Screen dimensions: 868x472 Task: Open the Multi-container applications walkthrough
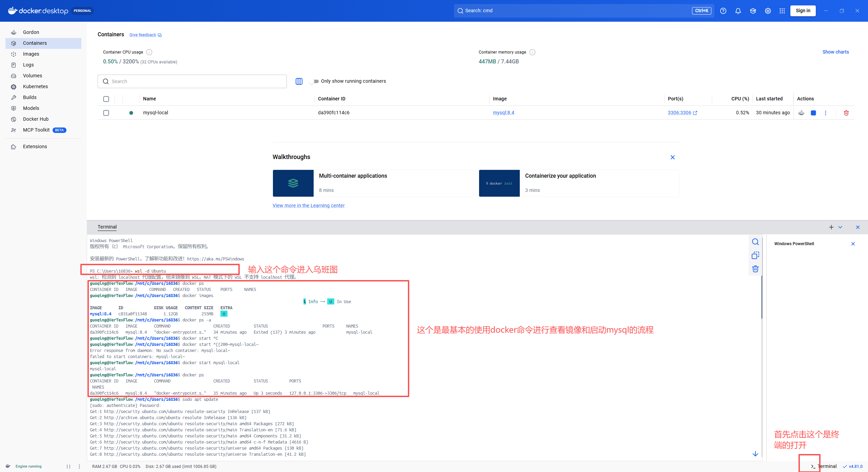click(373, 183)
